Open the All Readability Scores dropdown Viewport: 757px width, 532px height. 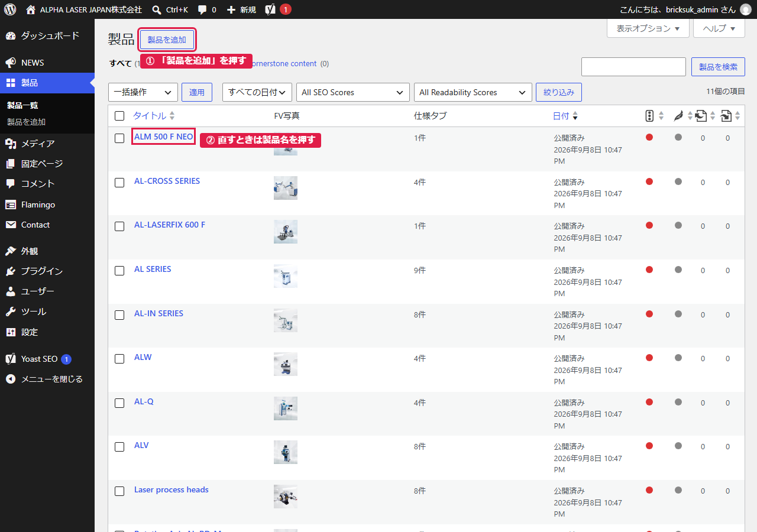click(473, 92)
